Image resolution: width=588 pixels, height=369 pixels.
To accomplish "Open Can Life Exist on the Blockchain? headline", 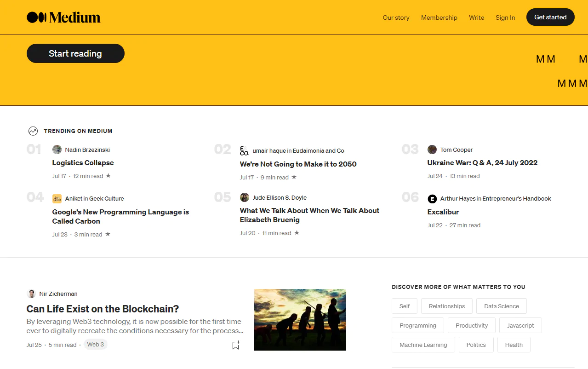I will click(x=103, y=309).
